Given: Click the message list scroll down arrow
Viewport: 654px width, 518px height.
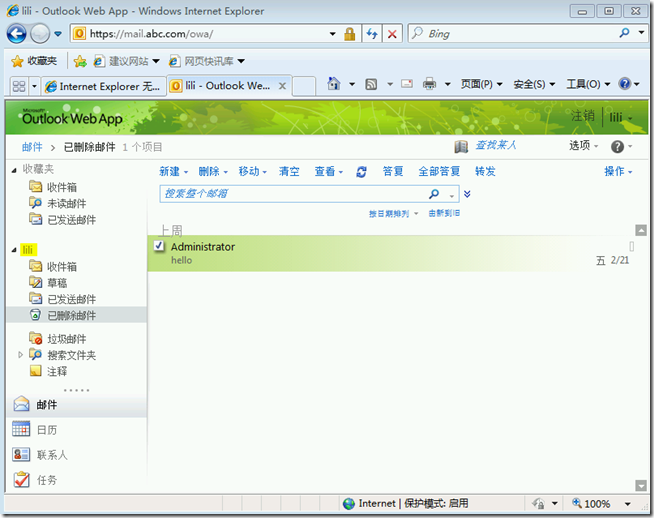Looking at the screenshot, I should click(641, 485).
